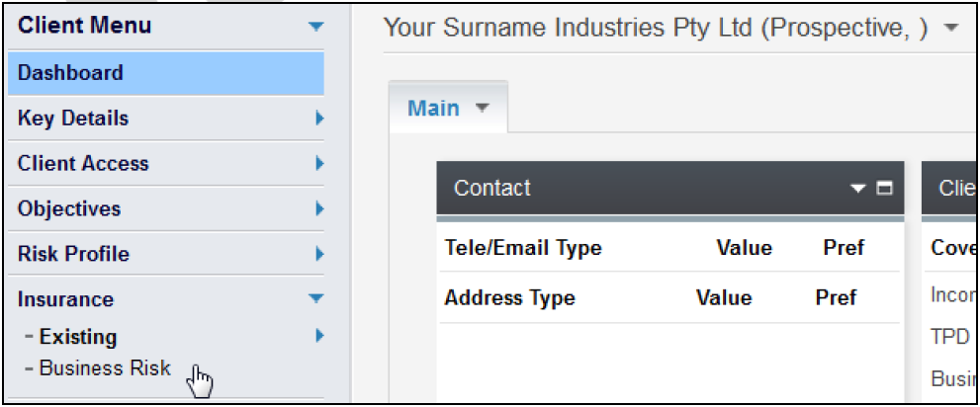This screenshot has height=407, width=980.
Task: Expand the Client Access submenu arrow
Action: (318, 164)
